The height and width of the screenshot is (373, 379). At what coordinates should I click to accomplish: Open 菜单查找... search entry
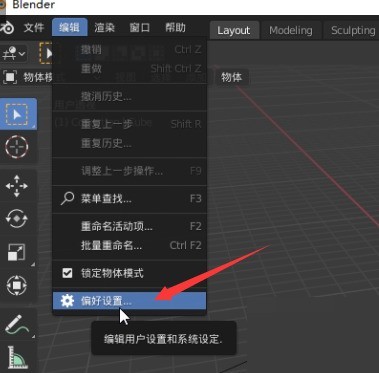pos(130,199)
